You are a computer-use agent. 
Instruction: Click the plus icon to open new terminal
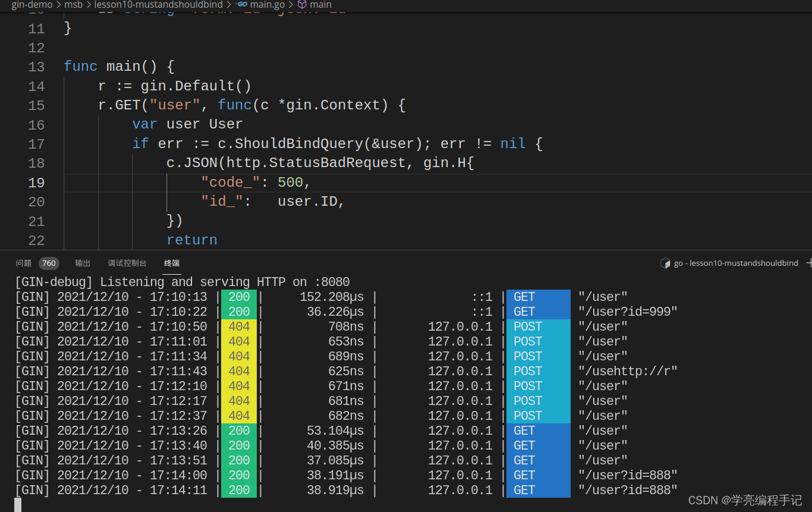click(808, 262)
